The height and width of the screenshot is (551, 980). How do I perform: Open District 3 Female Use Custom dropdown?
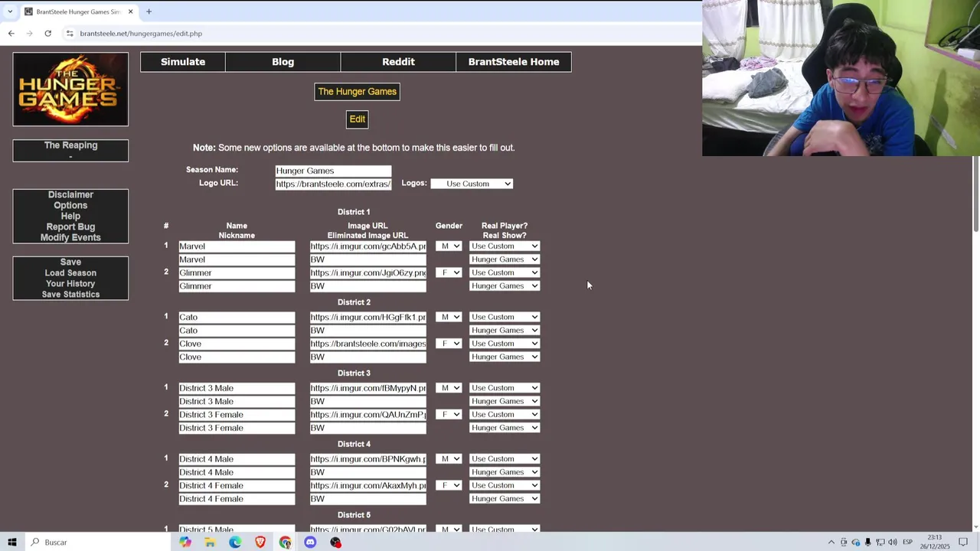coord(505,415)
